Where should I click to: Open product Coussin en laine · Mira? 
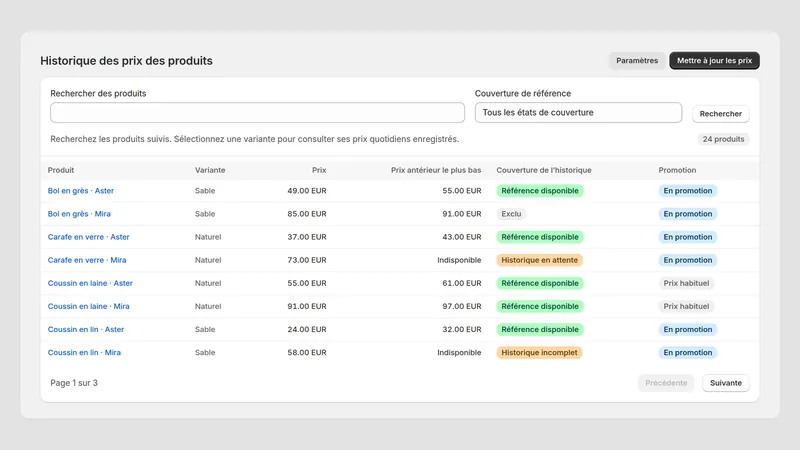(88, 306)
